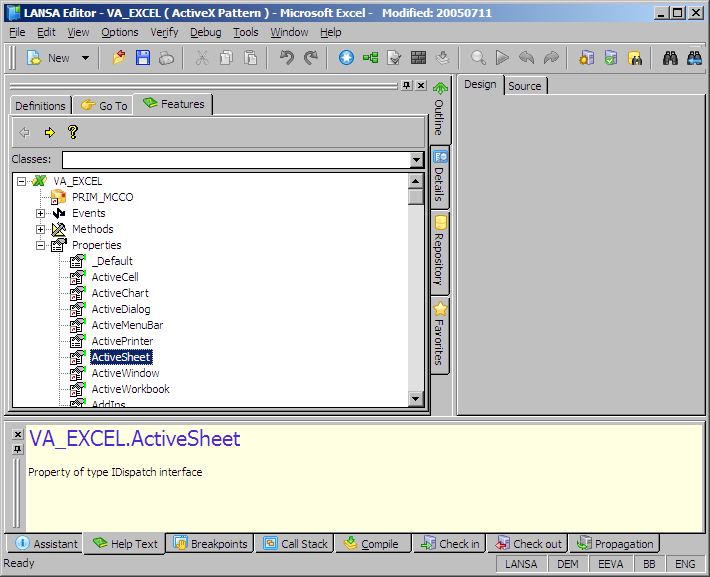Click the green hierarchy diagram toolbar icon
Viewport: 710px width, 577px height.
(x=370, y=58)
